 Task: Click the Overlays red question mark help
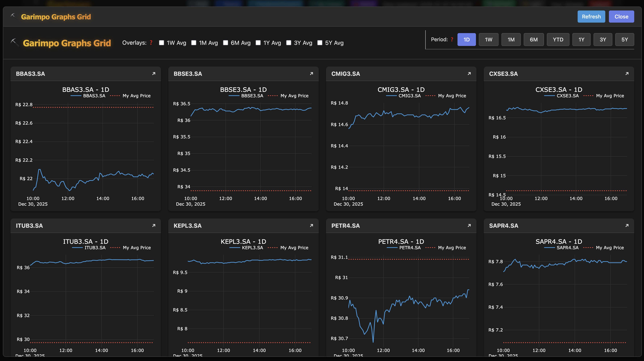(151, 43)
